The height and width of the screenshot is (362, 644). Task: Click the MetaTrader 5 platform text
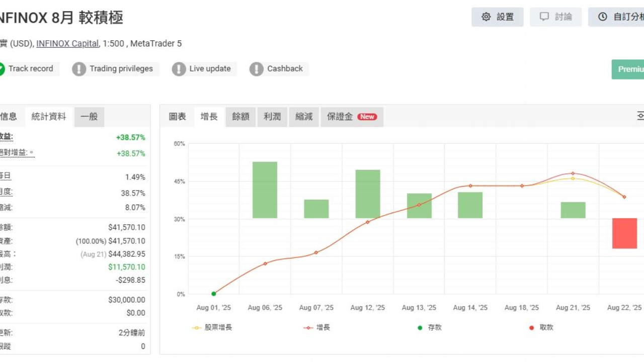pyautogui.click(x=156, y=44)
